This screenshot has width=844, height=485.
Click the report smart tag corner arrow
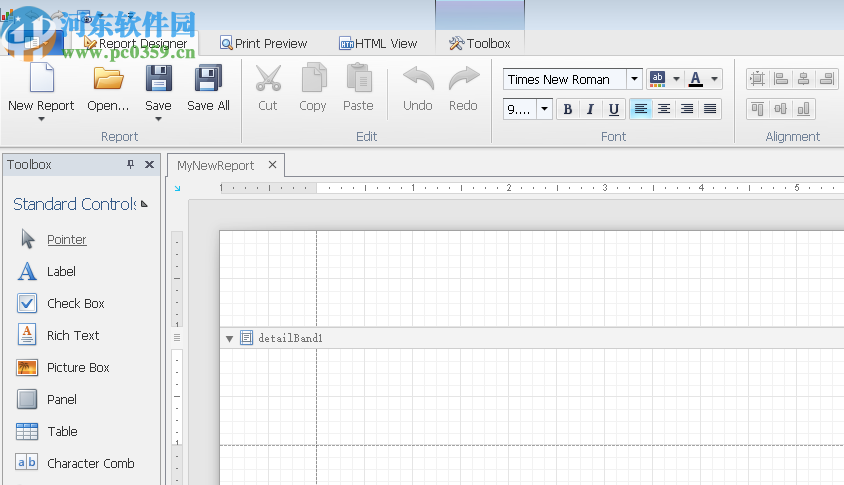[x=177, y=188]
